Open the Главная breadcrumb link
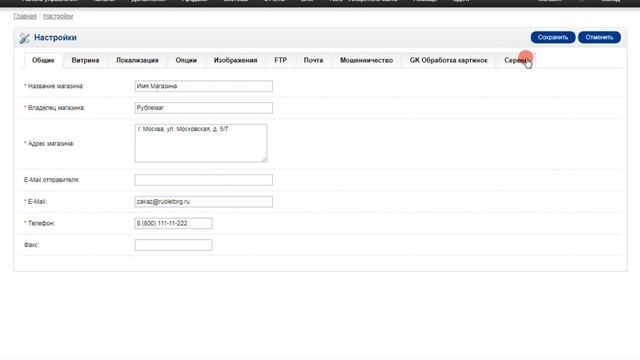The height and width of the screenshot is (360, 640). tap(25, 16)
